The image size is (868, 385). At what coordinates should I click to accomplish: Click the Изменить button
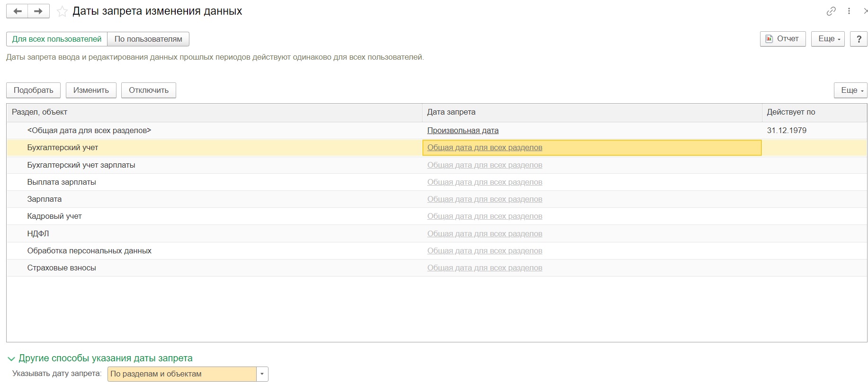pos(91,90)
